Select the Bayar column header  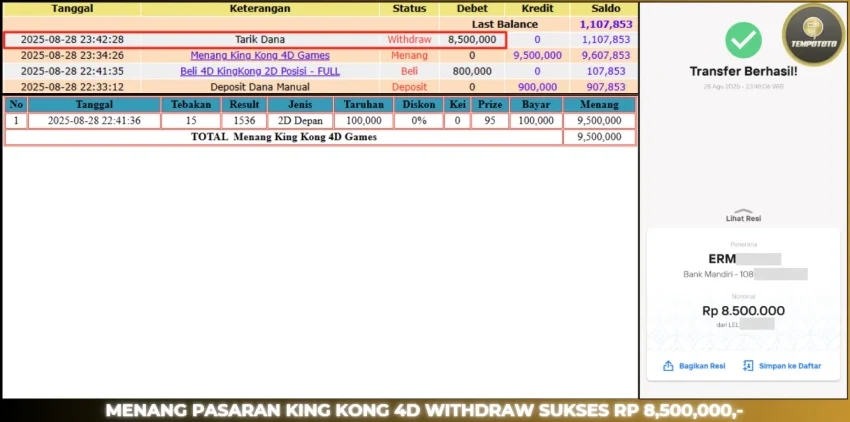pos(536,104)
